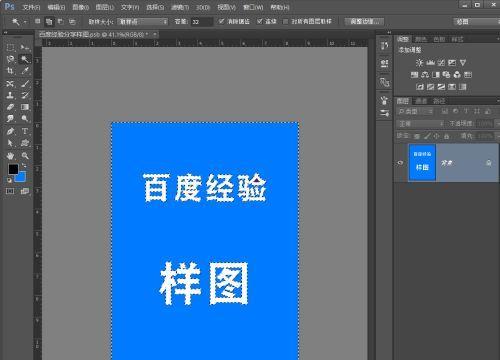Image resolution: width=500 pixels, height=360 pixels.
Task: Add a Color Balance adjustment
Action: point(425,75)
